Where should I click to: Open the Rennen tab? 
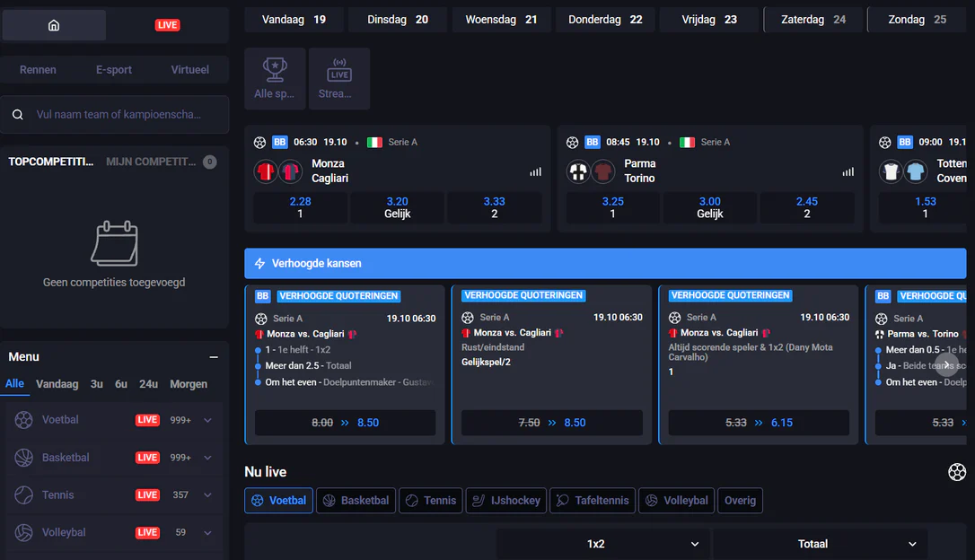(x=38, y=70)
